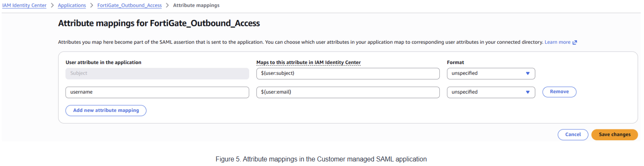Go to Applications breadcrumb link

pyautogui.click(x=72, y=5)
